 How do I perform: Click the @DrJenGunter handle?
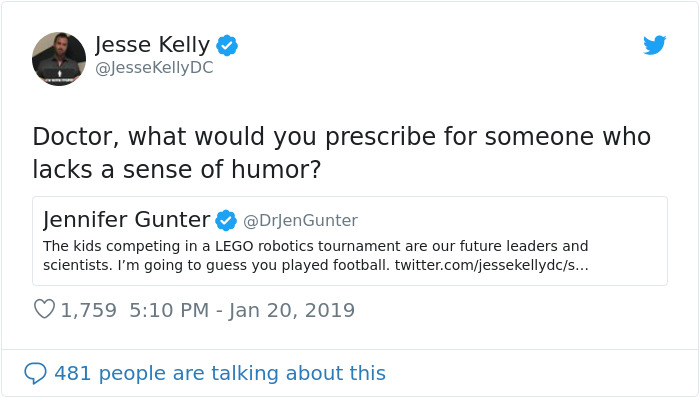(x=300, y=220)
